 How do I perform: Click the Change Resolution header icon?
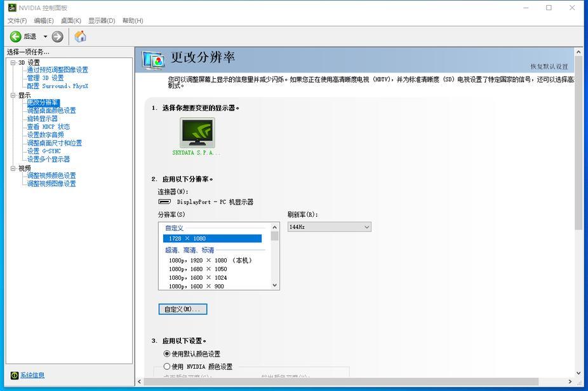click(154, 60)
